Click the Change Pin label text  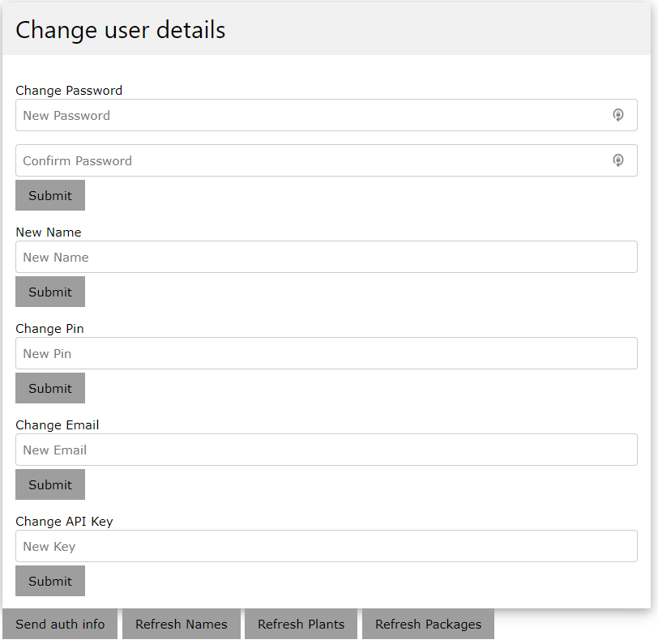point(49,328)
